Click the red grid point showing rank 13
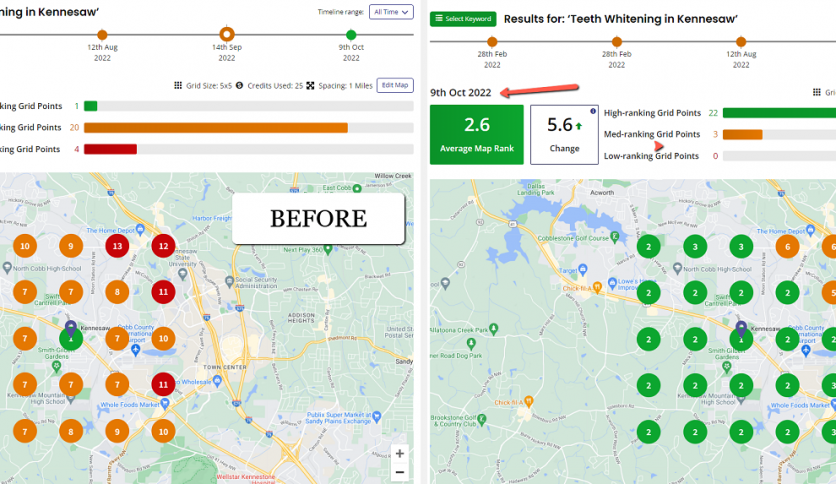 (117, 246)
